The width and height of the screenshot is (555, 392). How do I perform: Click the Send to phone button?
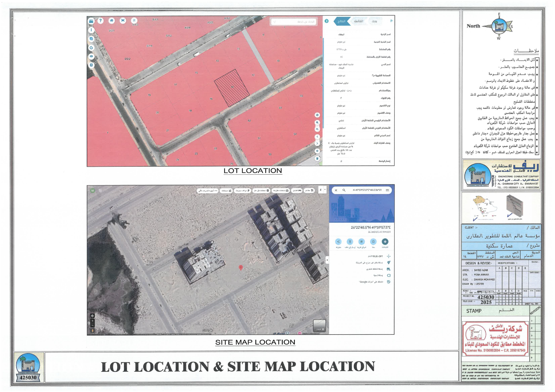(x=350, y=242)
